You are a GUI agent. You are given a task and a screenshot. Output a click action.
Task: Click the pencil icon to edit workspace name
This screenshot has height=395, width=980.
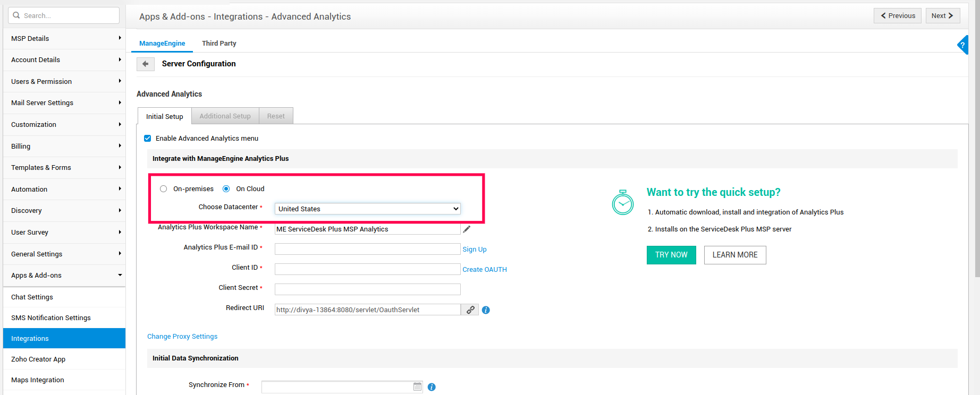click(467, 229)
